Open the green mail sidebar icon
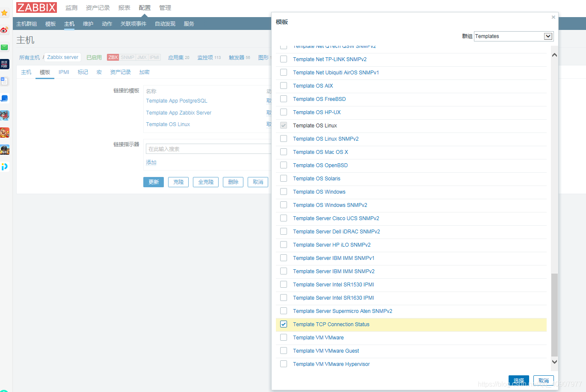Screen dimensions: 586x392 point(4,47)
